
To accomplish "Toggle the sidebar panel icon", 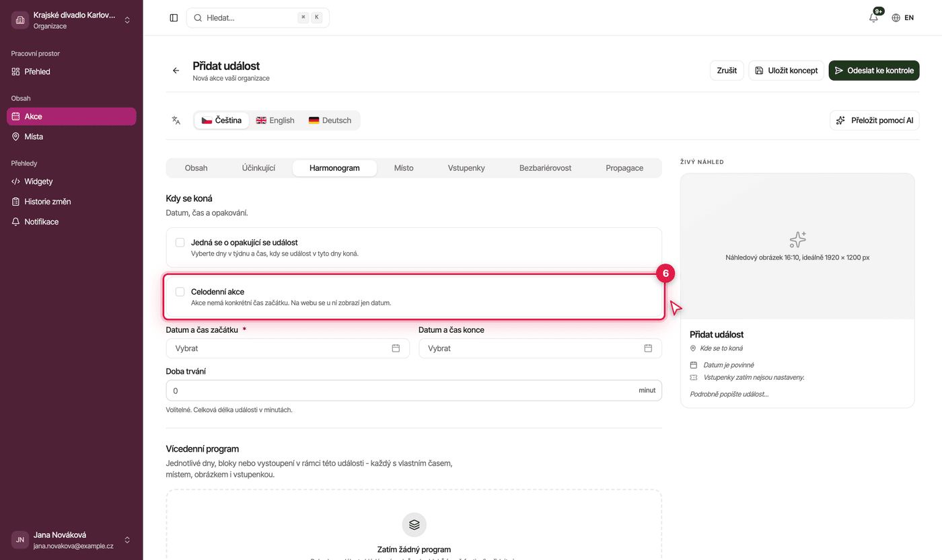I will pos(174,18).
